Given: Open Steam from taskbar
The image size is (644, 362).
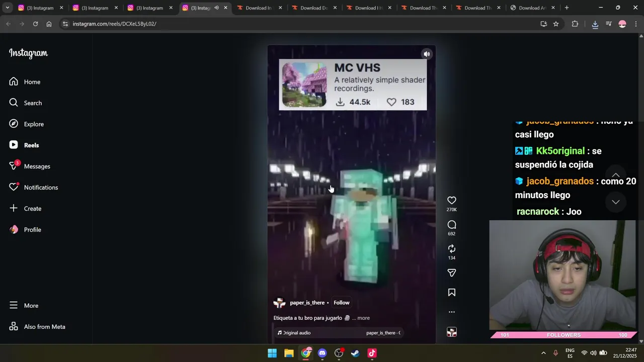Looking at the screenshot, I should coord(355,353).
